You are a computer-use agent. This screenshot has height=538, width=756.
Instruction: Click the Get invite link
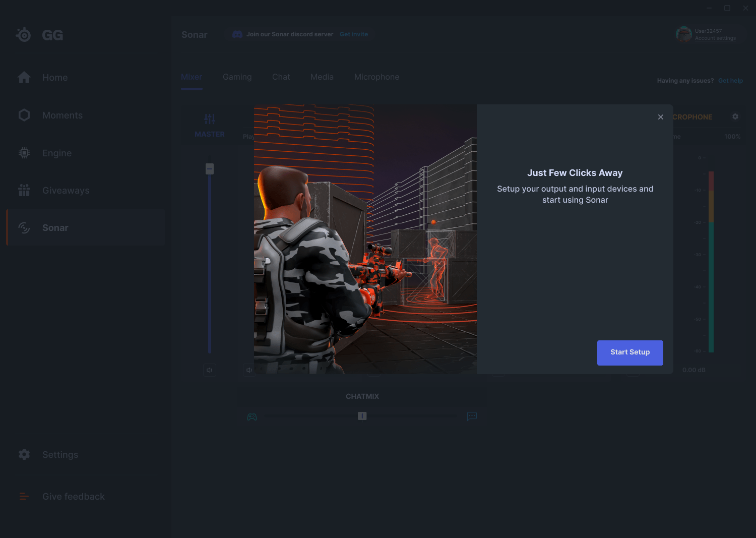pos(353,34)
